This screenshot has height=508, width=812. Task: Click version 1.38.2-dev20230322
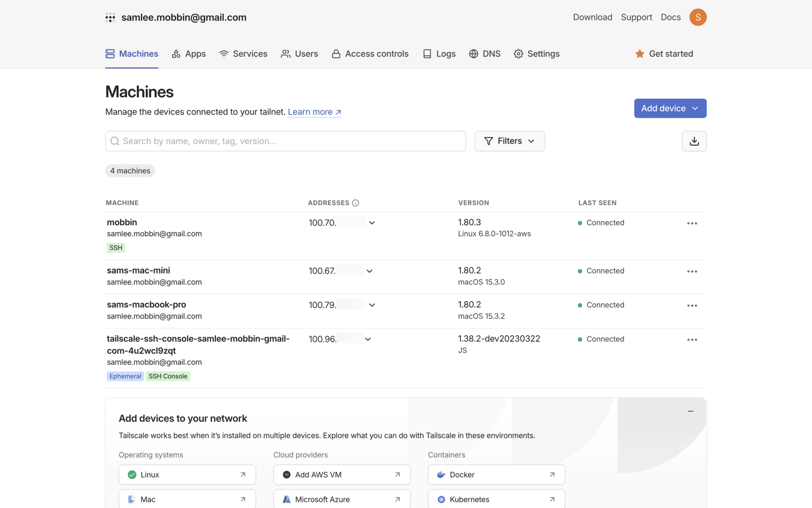[x=499, y=339]
